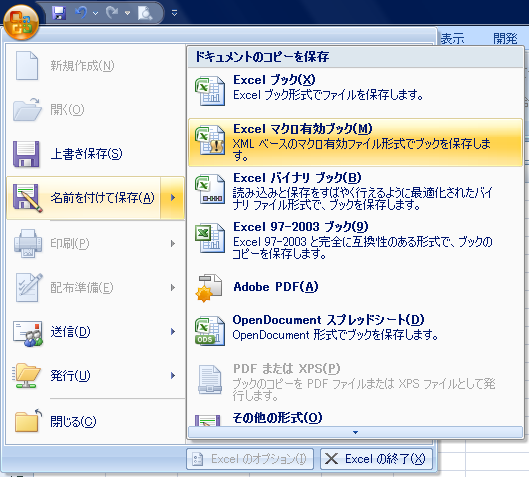Expand the 印刷(P) submenu arrow

click(173, 243)
